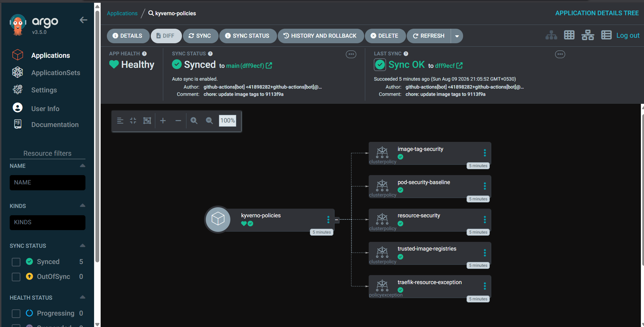The image size is (644, 327).
Task: Collapse the SYNC STATUS filter section
Action: (82, 246)
